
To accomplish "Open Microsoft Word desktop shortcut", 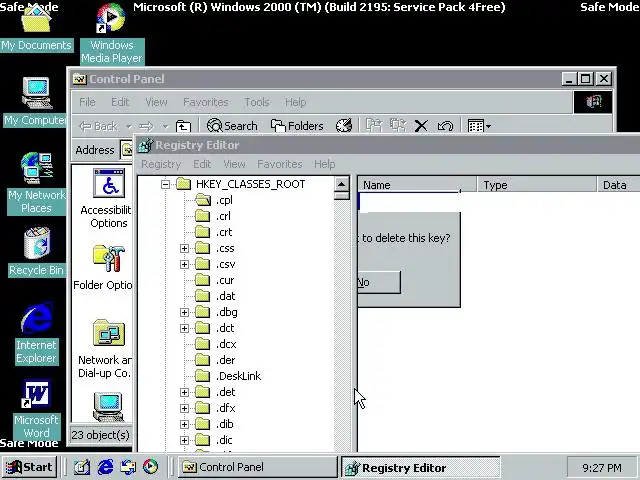I will [36, 409].
